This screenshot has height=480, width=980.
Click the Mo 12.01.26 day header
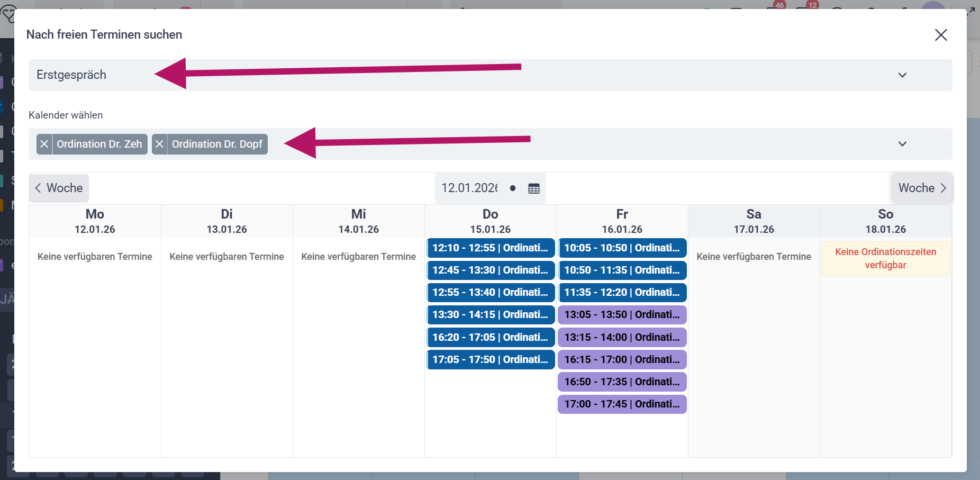pos(95,221)
